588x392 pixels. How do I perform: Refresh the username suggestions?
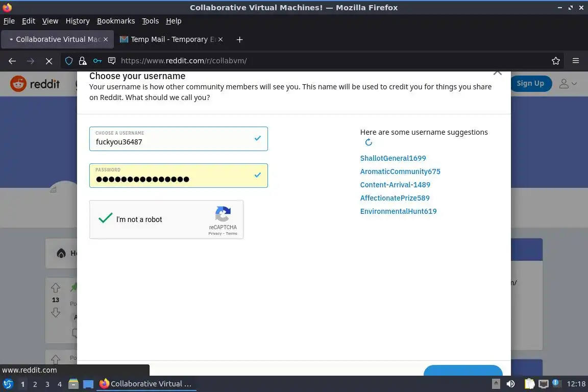click(x=369, y=142)
